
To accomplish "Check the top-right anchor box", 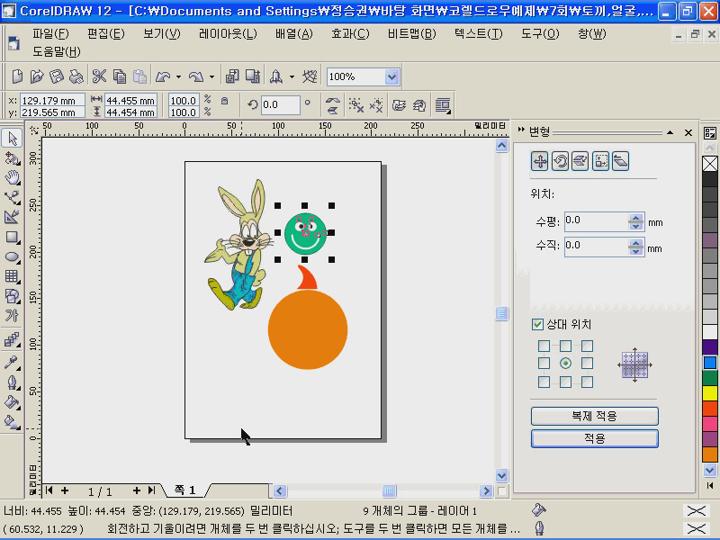I will click(587, 346).
